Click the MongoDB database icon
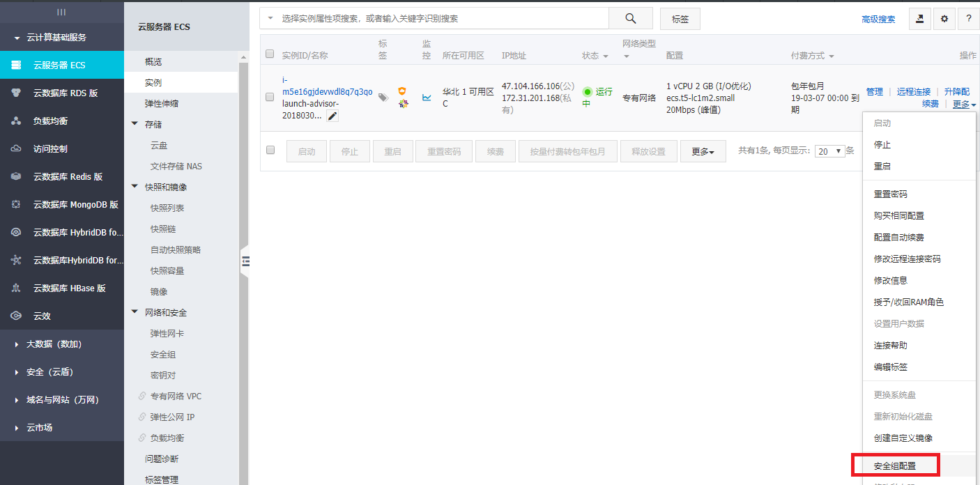980x485 pixels. point(16,204)
